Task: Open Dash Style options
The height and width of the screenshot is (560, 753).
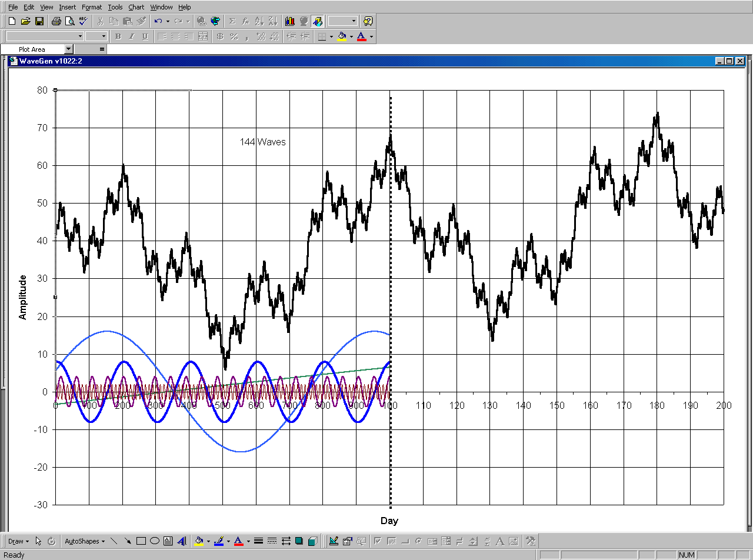Action: (x=272, y=541)
